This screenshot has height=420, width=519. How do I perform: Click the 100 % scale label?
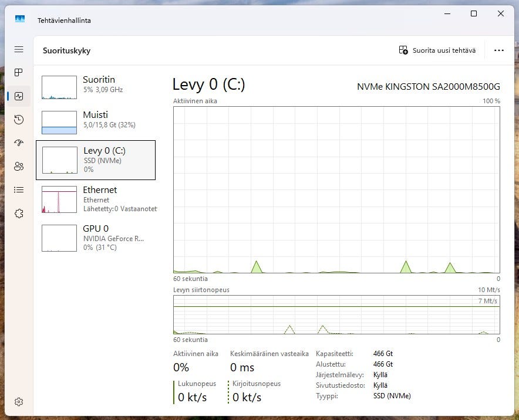(x=491, y=101)
